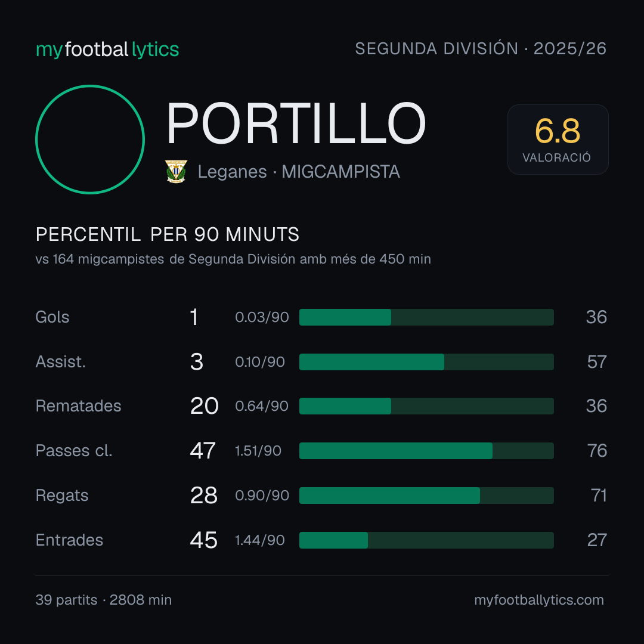The height and width of the screenshot is (644, 644).
Task: Click the Rematades percentile bar
Action: pyautogui.click(x=426, y=406)
